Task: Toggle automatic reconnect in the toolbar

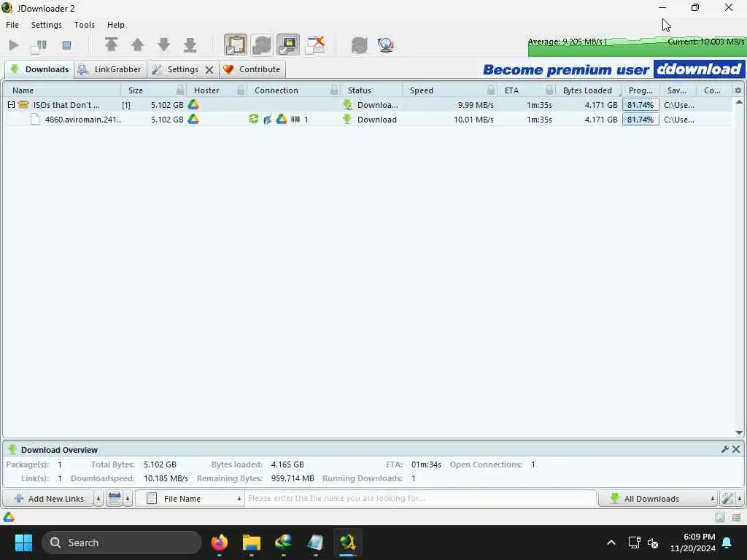Action: pyautogui.click(x=262, y=44)
